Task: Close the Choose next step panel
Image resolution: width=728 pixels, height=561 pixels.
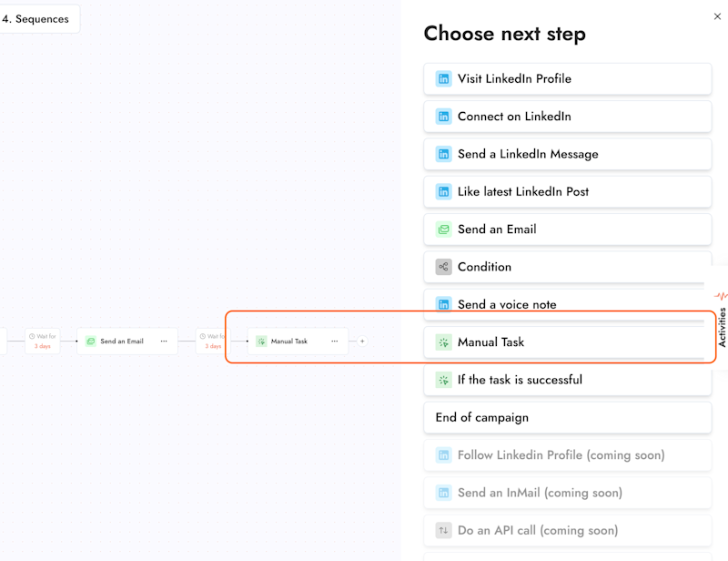Action: tap(717, 16)
